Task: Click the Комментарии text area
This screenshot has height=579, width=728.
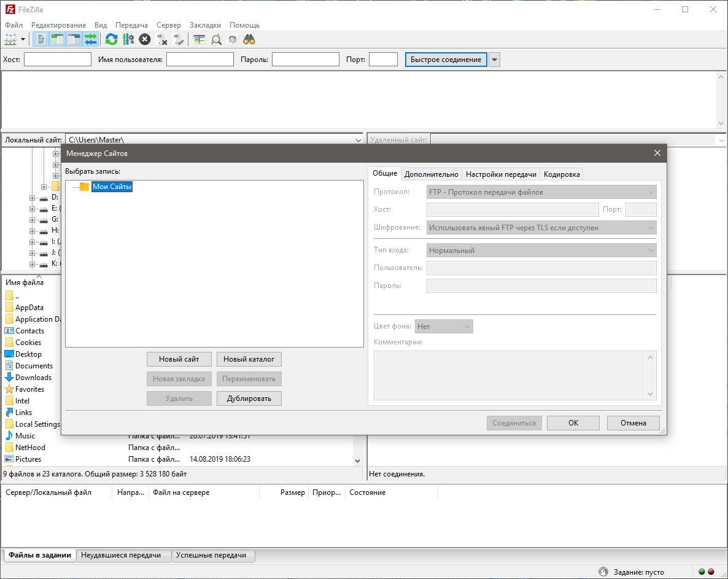Action: pyautogui.click(x=515, y=375)
